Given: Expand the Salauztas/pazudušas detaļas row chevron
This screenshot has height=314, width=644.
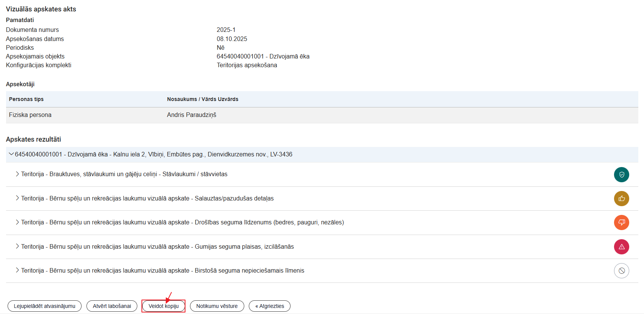Looking at the screenshot, I should (17, 198).
